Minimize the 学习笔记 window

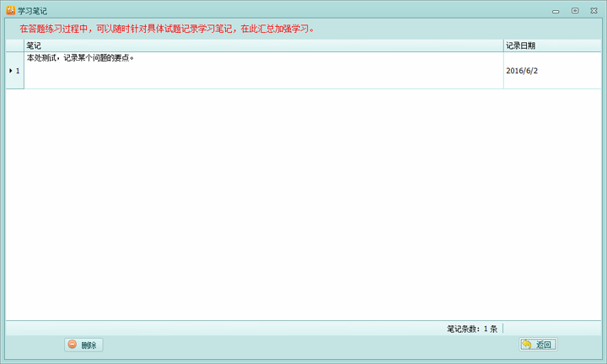(557, 10)
